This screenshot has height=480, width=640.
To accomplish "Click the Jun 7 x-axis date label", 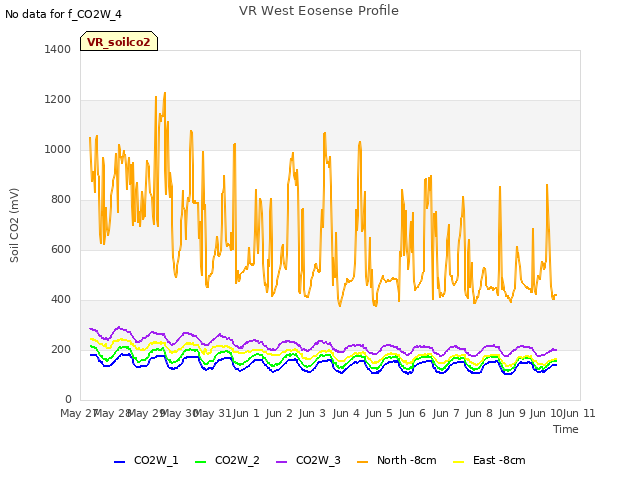I will pos(446,413).
